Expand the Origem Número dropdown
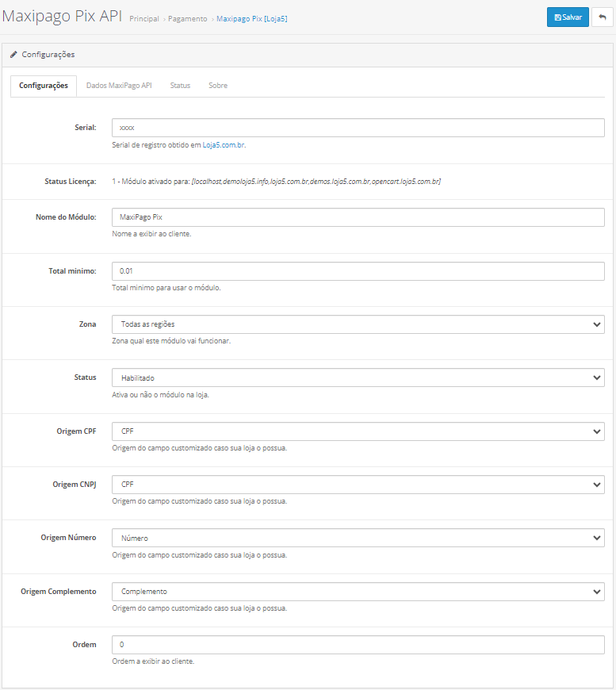 coord(358,538)
